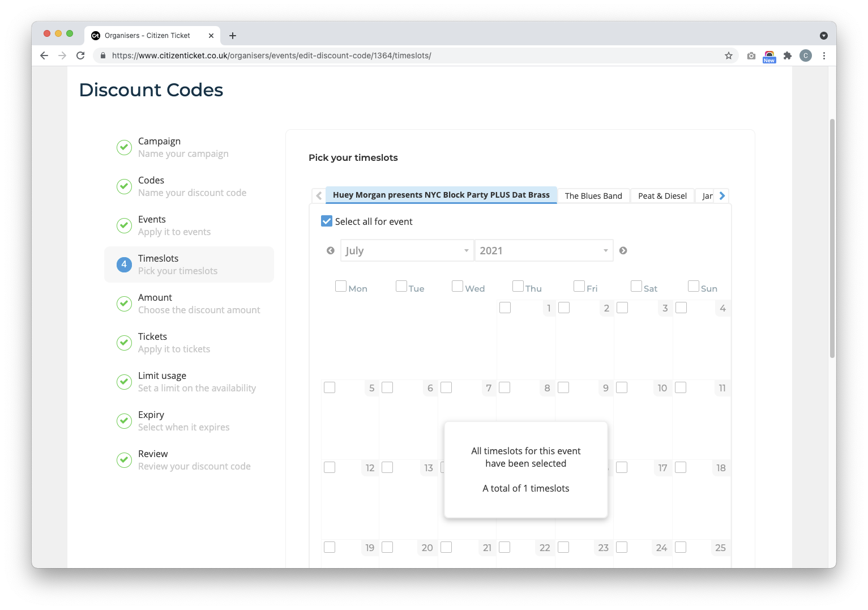Click the browser forward arrow
Viewport: 868px width, 610px height.
coord(62,56)
